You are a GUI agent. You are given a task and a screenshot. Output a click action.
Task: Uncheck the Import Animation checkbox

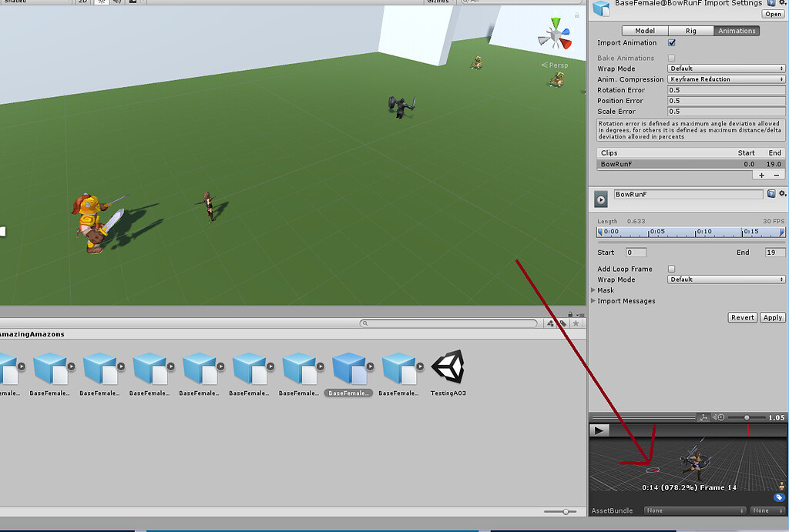click(673, 42)
